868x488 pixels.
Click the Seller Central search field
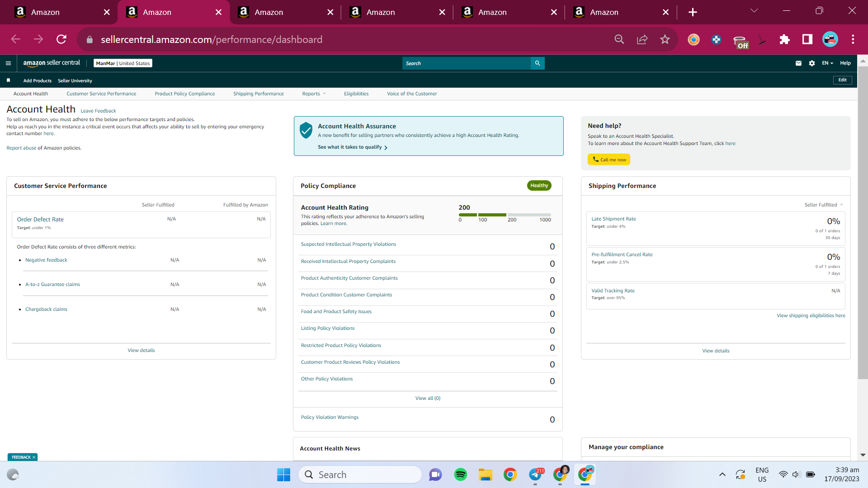click(x=466, y=63)
